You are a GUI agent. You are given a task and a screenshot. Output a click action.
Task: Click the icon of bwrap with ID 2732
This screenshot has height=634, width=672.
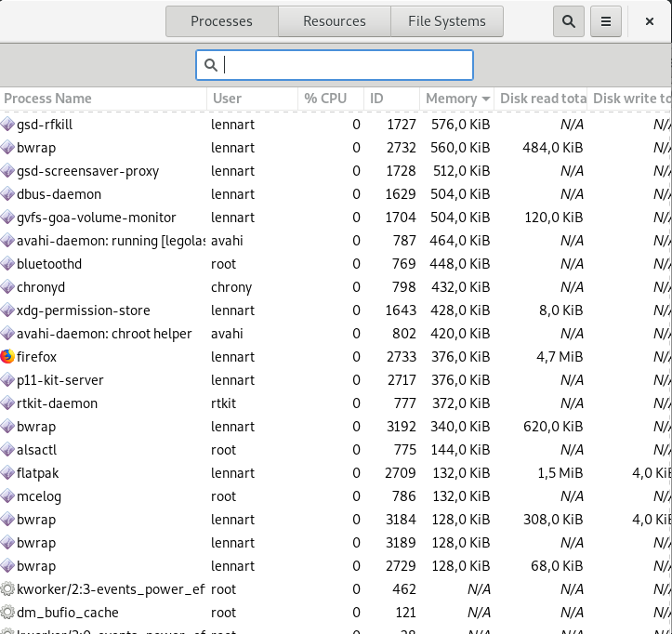point(7,148)
